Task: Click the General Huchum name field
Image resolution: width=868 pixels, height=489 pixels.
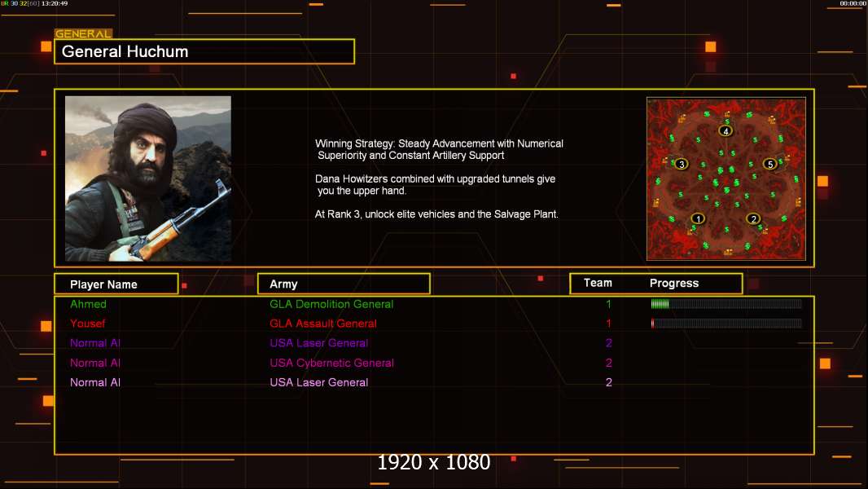Action: pyautogui.click(x=204, y=51)
